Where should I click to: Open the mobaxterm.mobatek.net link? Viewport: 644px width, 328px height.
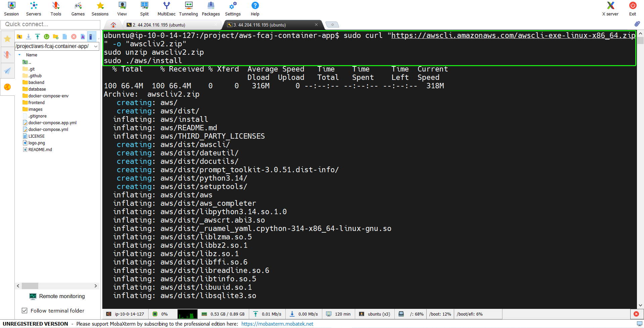click(277, 324)
